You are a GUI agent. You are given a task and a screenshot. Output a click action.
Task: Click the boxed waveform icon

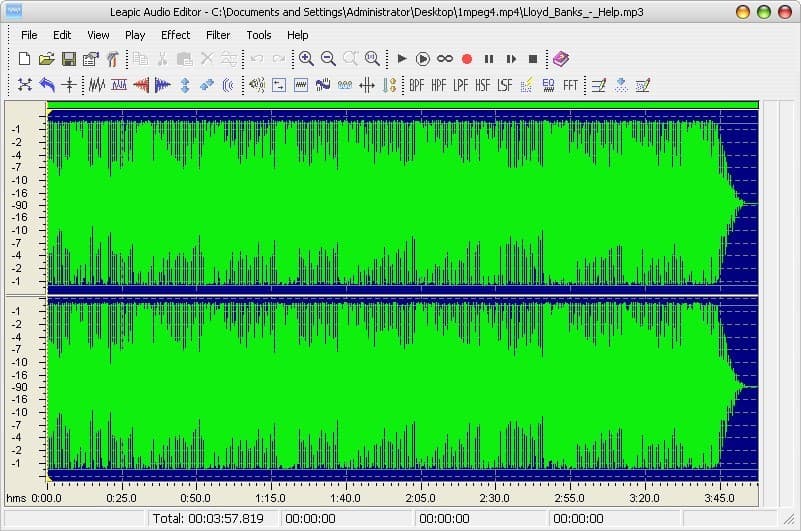pos(301,85)
